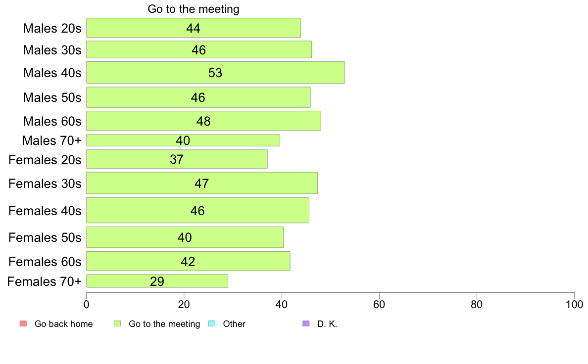Select the Males 40s bar showing 53
Image resolution: width=588 pixels, height=364 pixels.
coord(215,73)
